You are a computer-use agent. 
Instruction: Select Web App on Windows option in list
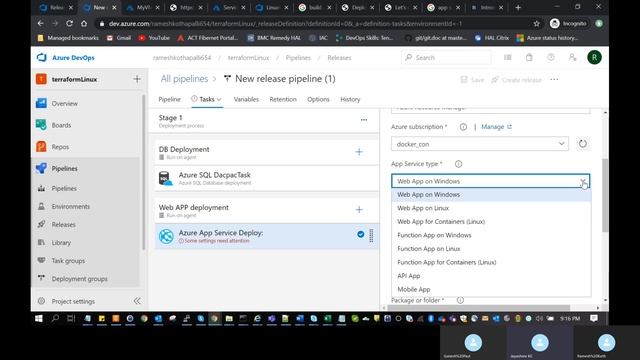pyautogui.click(x=491, y=195)
